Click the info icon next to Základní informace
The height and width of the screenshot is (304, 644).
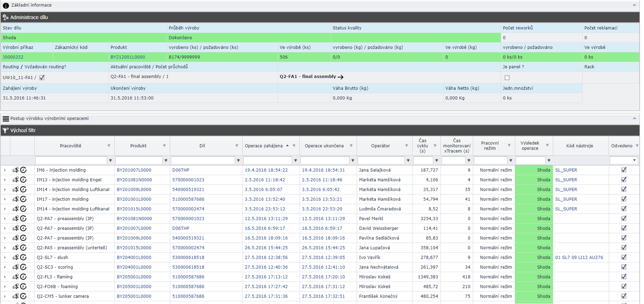6,5
